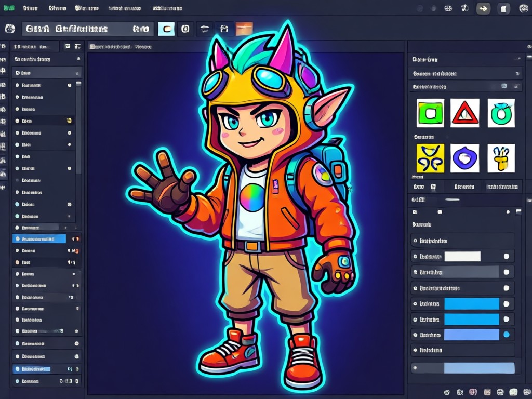Screen dimensions: 532x399
Task: Select the green square shape thumbnail
Action: 430,113
